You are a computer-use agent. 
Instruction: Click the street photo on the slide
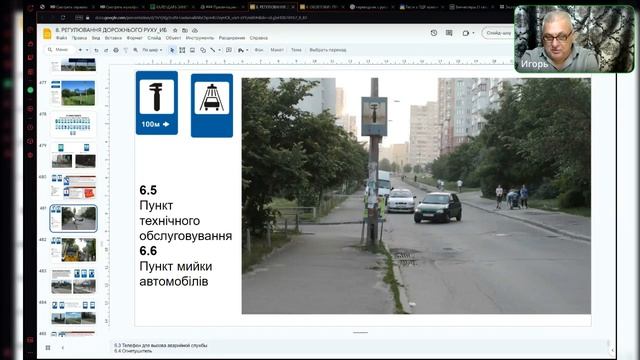[416, 196]
